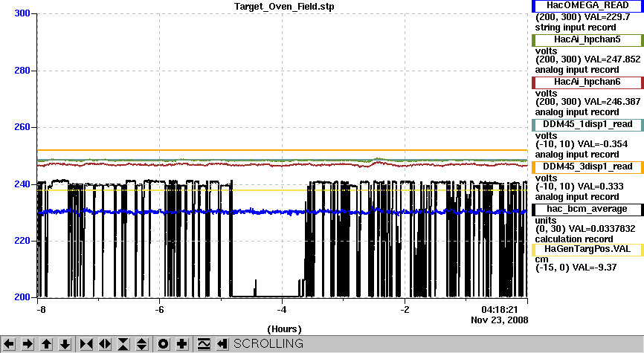Screen dimensions: 644x353
Task: Click the 'calculation record' text
Action: (x=574, y=239)
